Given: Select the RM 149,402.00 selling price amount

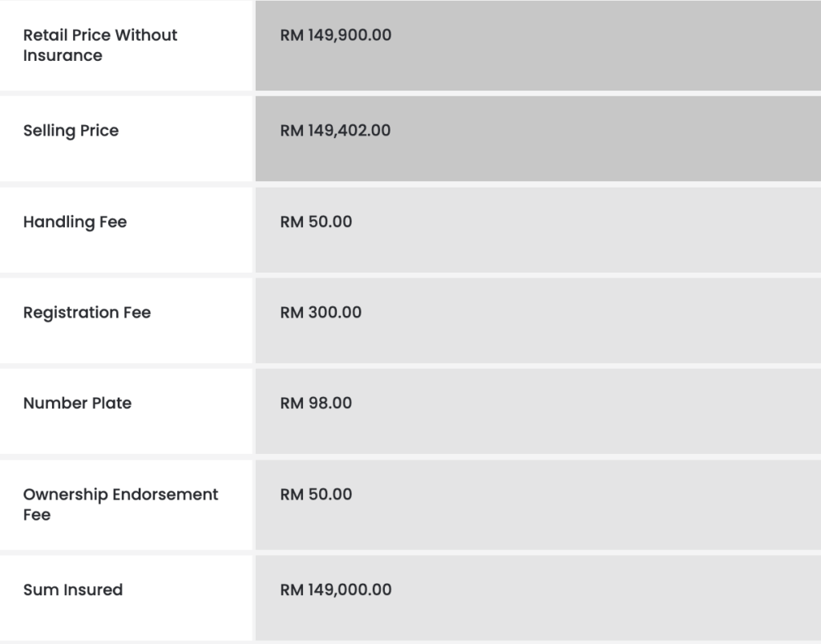Looking at the screenshot, I should tap(335, 131).
